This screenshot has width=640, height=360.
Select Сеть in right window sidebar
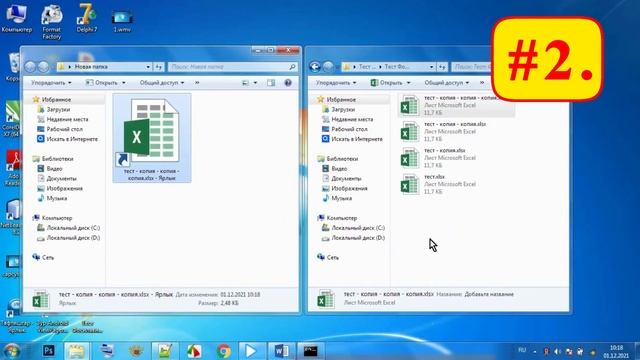[328, 257]
